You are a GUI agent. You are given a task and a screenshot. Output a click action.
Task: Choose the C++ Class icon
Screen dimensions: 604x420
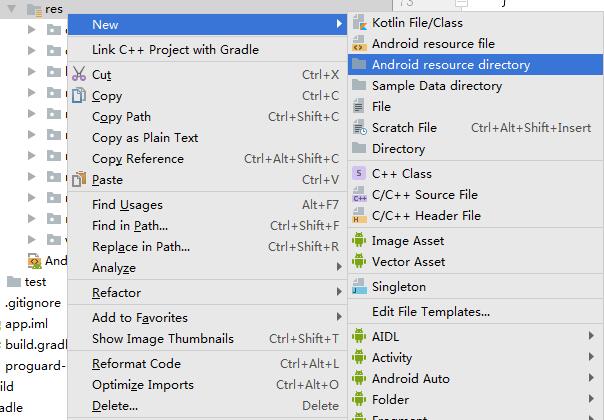[359, 173]
